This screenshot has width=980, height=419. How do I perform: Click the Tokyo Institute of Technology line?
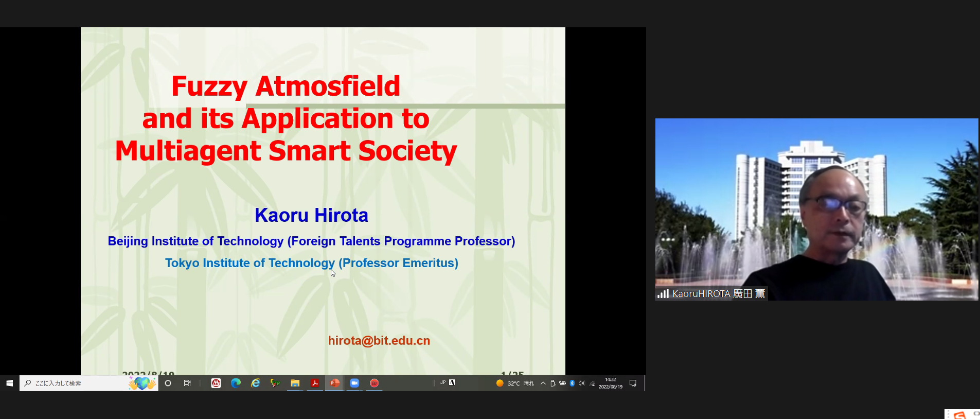(x=312, y=263)
